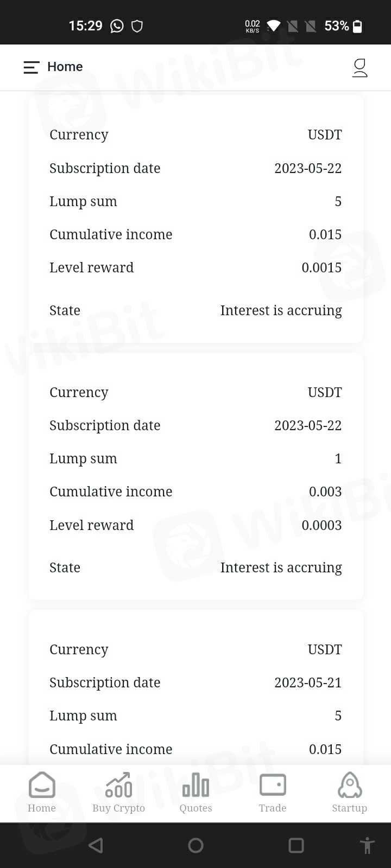
Task: Open the hamburger menu icon
Action: (x=31, y=67)
